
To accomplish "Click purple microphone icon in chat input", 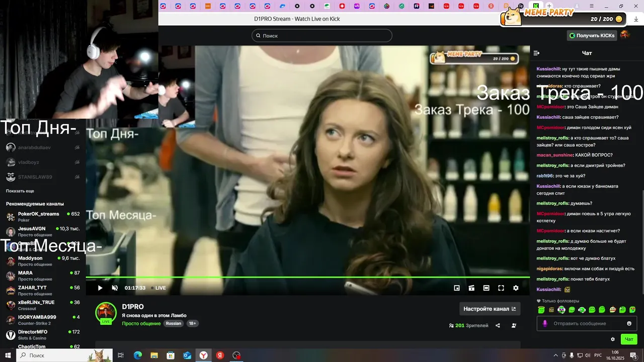I will [x=544, y=323].
